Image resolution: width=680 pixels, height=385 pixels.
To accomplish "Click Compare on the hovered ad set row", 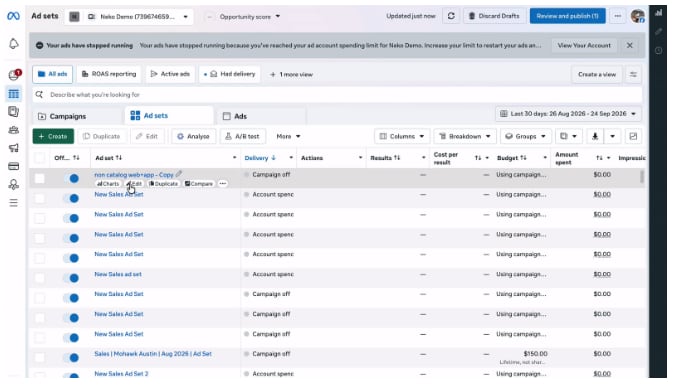I will click(199, 184).
